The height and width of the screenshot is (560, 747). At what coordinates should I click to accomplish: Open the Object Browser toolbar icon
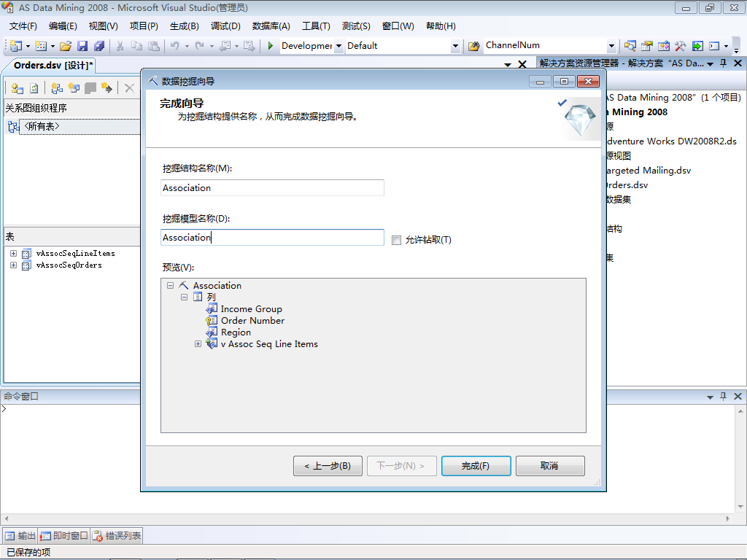click(x=664, y=46)
